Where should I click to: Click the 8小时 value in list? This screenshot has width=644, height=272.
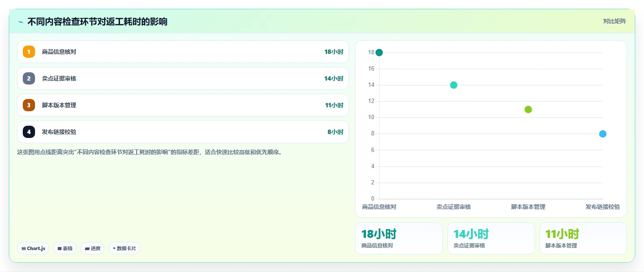coord(335,132)
